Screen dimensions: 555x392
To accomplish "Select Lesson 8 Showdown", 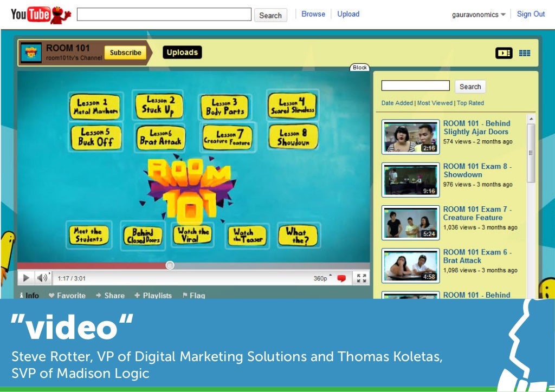I will pyautogui.click(x=293, y=136).
